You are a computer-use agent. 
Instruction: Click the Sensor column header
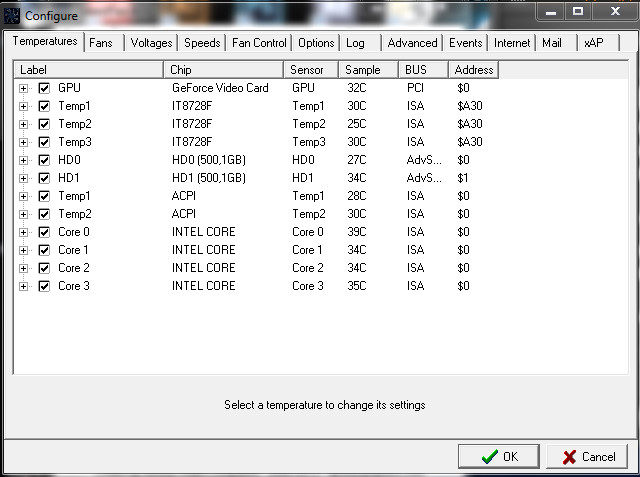(x=311, y=70)
